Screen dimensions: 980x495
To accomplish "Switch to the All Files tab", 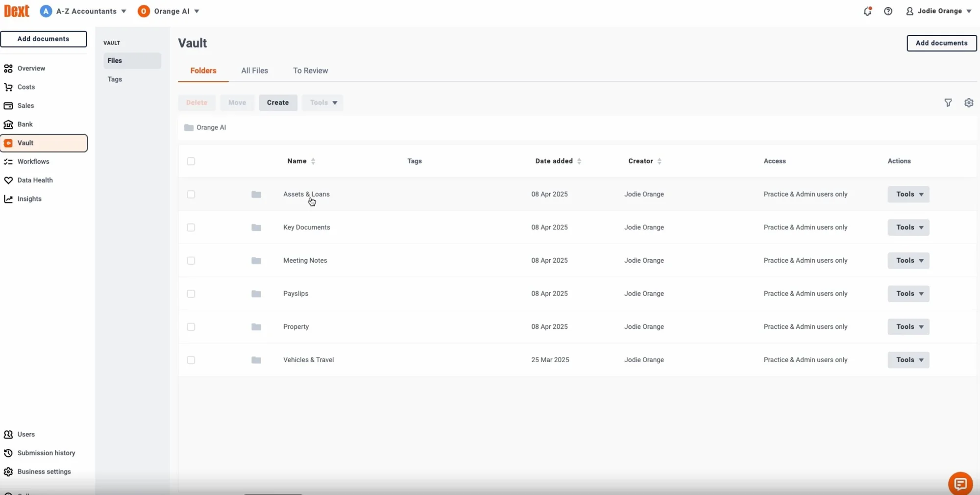I will [254, 71].
